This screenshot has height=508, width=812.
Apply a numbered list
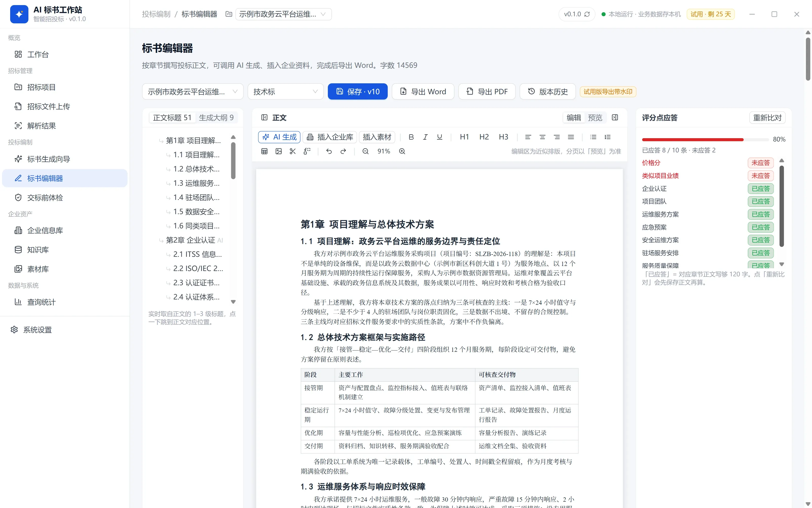point(607,137)
